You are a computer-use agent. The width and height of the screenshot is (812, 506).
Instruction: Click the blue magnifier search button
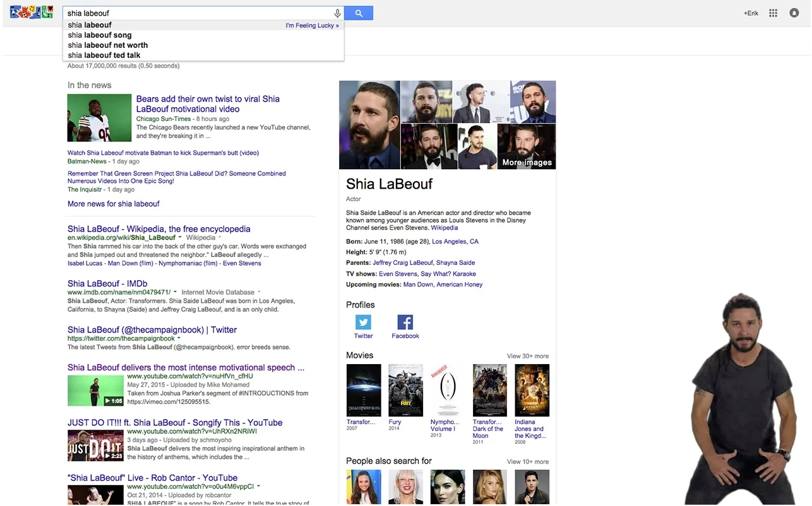click(359, 13)
